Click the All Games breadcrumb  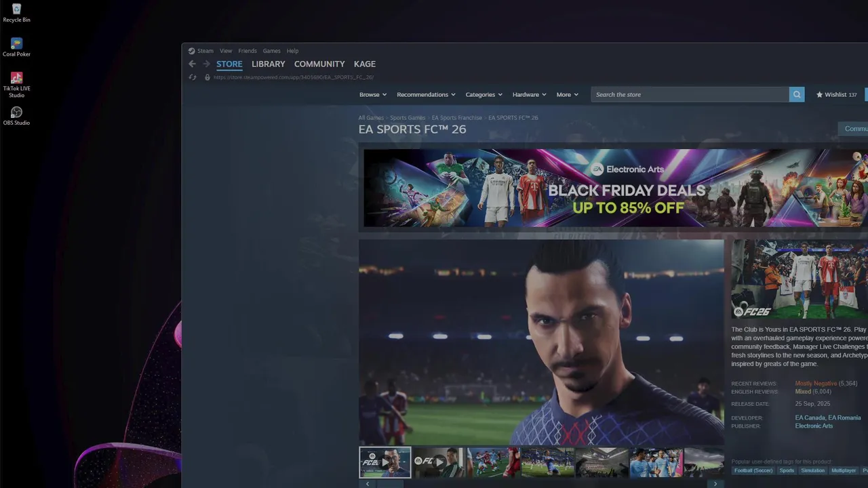[x=371, y=118]
